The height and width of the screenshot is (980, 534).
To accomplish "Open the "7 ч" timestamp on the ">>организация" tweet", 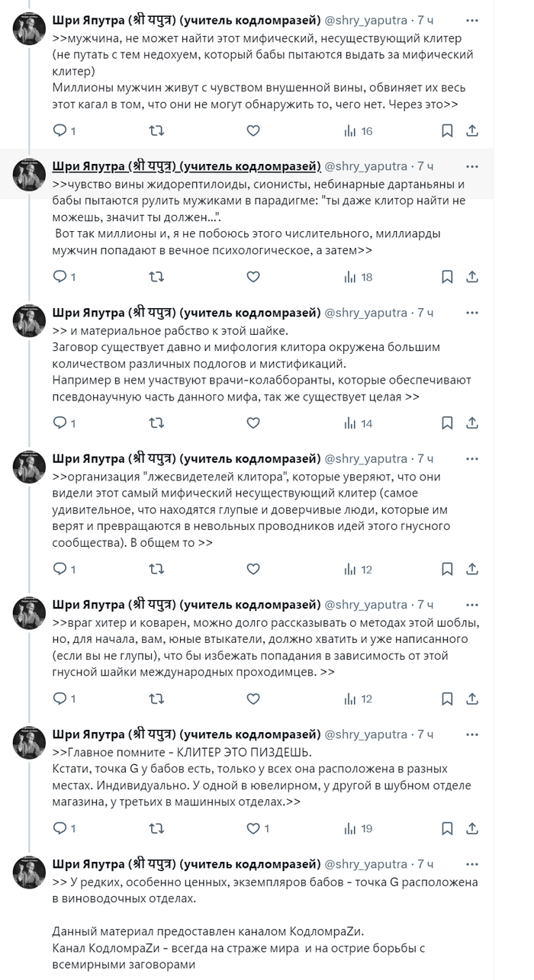I will click(425, 458).
